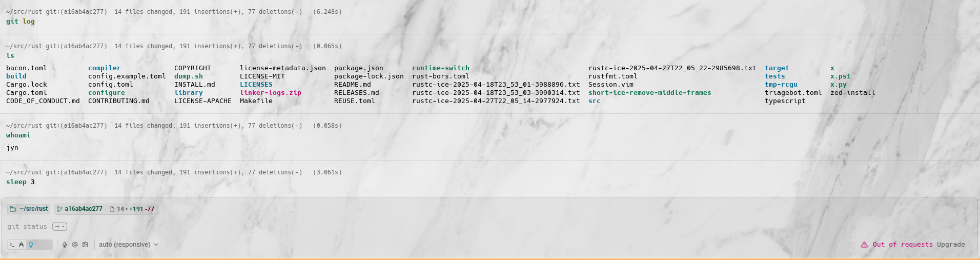Click the git branch icon beside a16ab4ac277

click(x=59, y=209)
